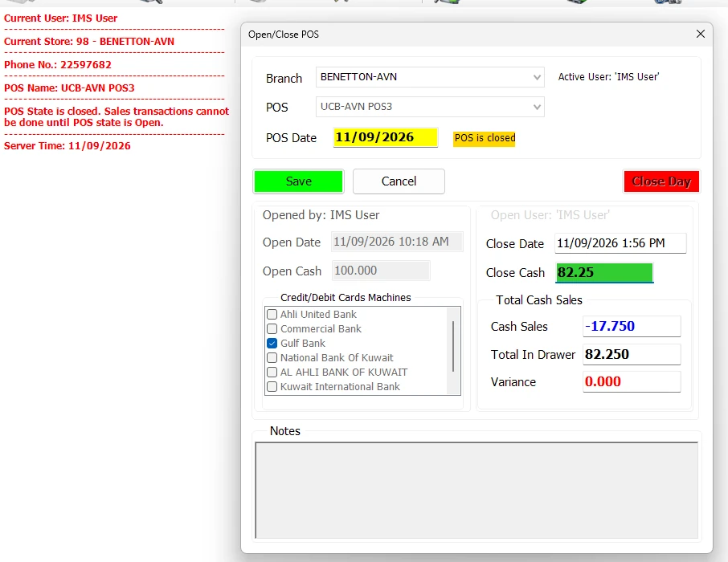728x562 pixels.
Task: Click the POS Date field
Action: pos(386,137)
